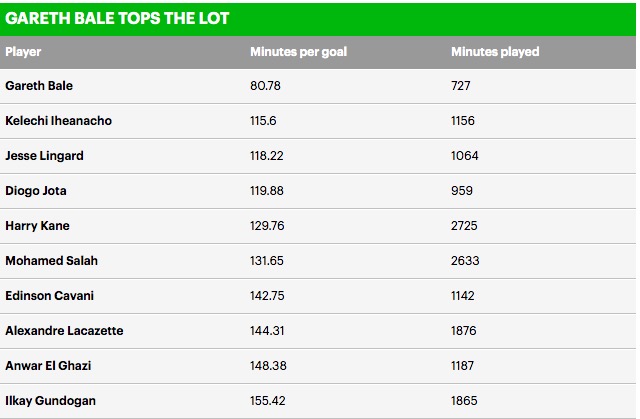Select the 155.42 minutes per goal value
640x419 pixels.
pyautogui.click(x=268, y=401)
